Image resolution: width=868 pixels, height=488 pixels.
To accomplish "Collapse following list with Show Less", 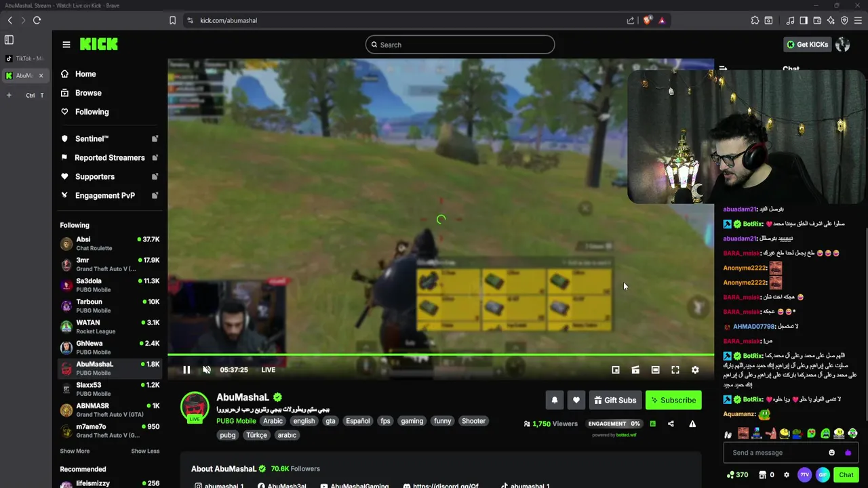I will pos(145,451).
